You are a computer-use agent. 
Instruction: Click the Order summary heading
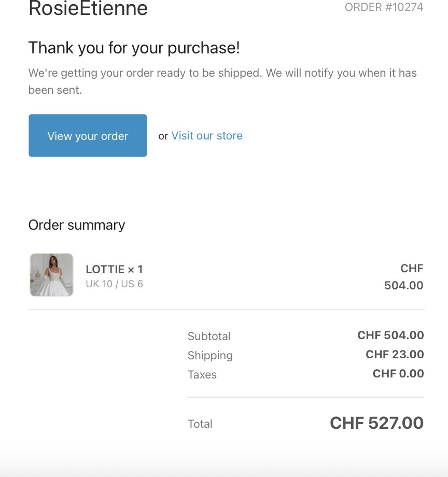click(x=77, y=225)
